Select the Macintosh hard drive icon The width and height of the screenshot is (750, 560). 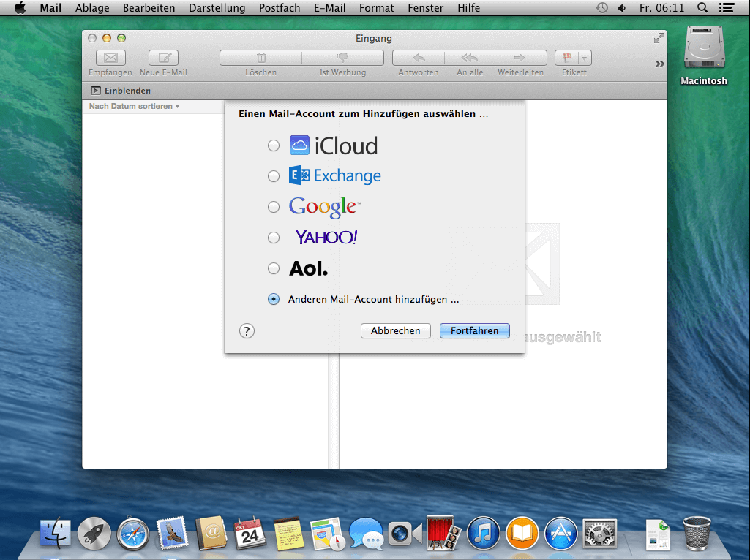coord(704,48)
